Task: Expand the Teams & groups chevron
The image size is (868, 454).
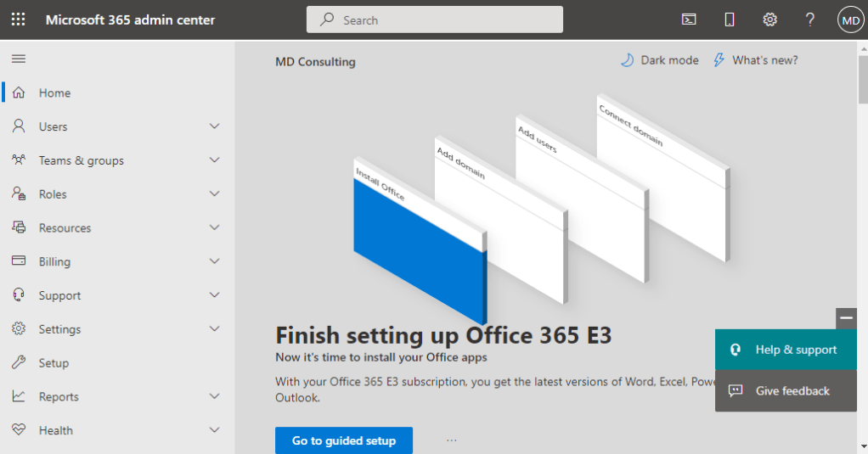Action: [214, 160]
